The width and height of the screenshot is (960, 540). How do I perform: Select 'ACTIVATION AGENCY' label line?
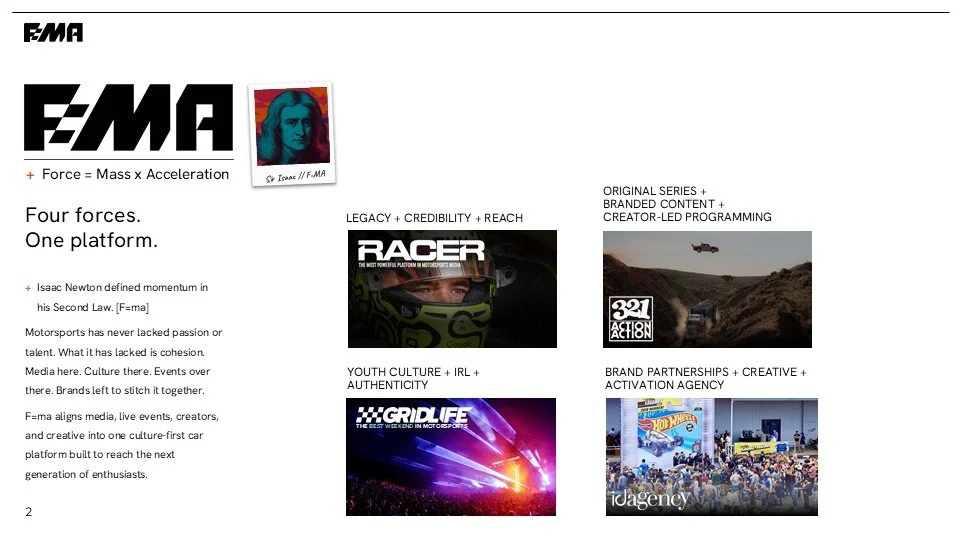pos(664,385)
